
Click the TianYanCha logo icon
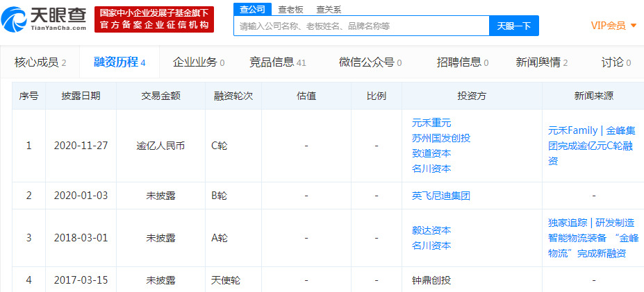tap(14, 19)
